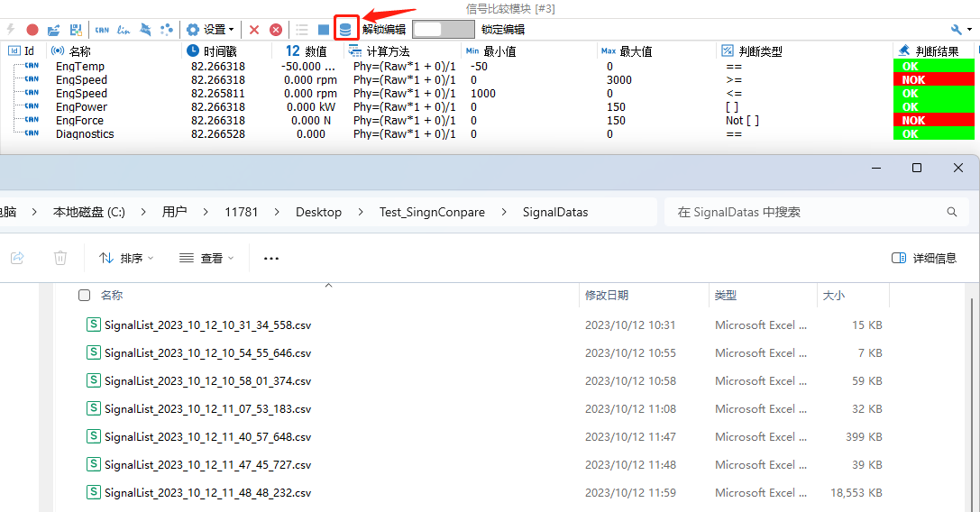980x512 pixels.
Task: Sort files by 修改日期 column
Action: click(606, 295)
